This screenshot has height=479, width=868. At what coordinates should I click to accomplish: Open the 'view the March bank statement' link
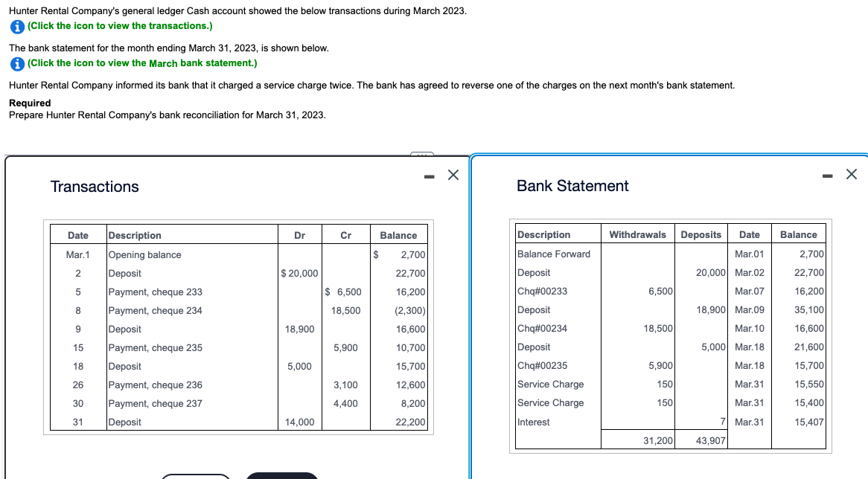pos(142,63)
